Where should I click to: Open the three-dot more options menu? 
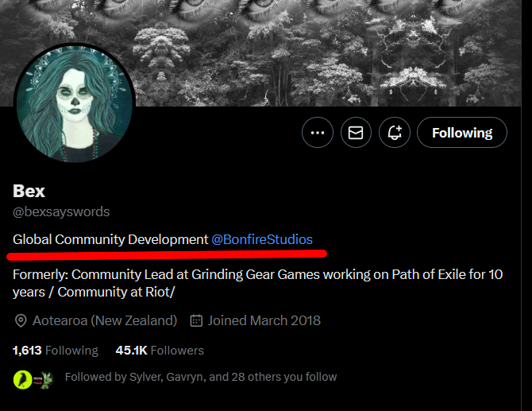[x=318, y=133]
